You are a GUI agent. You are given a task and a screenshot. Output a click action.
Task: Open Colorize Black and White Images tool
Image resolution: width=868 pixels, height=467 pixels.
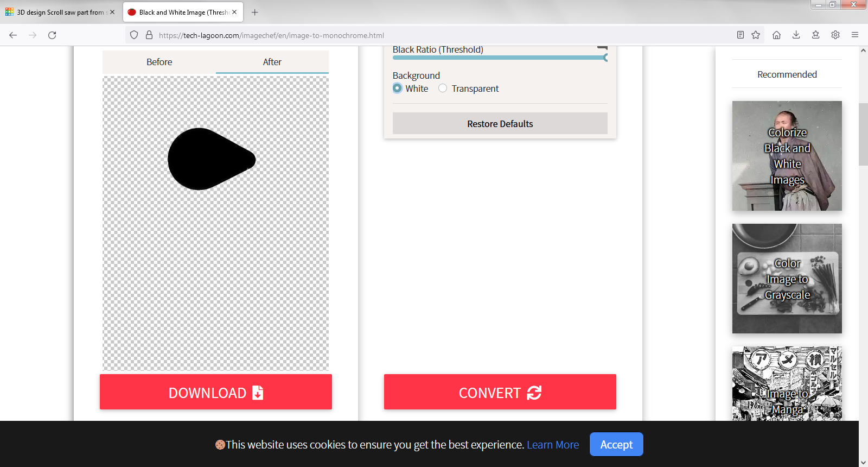(787, 156)
